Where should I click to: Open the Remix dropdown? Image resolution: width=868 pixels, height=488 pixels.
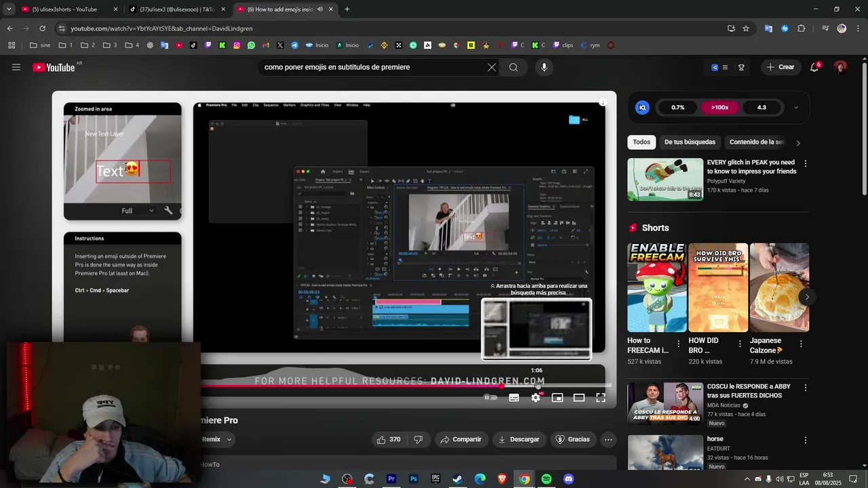click(216, 439)
